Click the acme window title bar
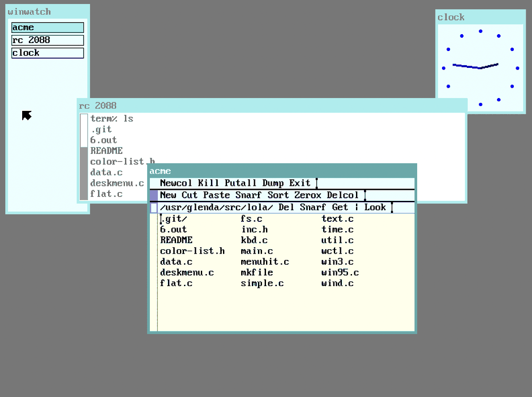The height and width of the screenshot is (397, 532). point(282,171)
